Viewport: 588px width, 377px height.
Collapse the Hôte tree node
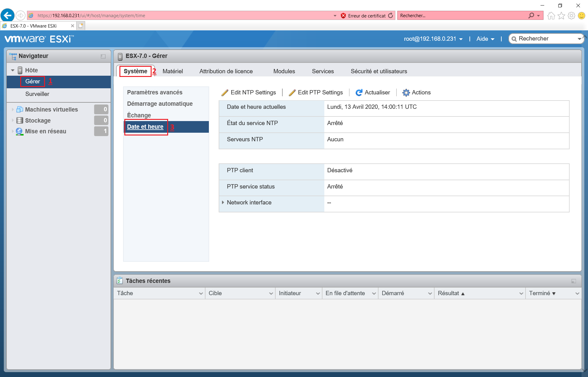13,70
